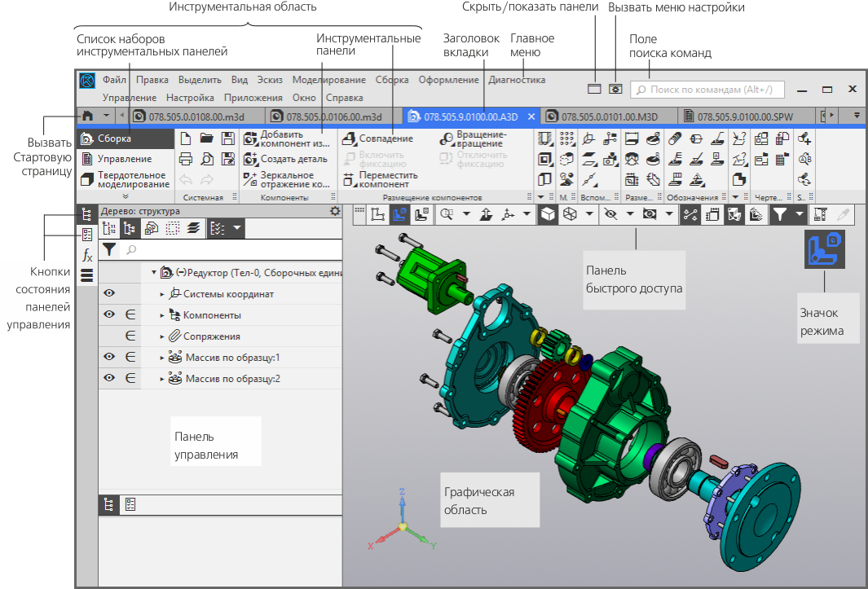Click the Save document icon
Screen dimensions: 868x589
228,138
